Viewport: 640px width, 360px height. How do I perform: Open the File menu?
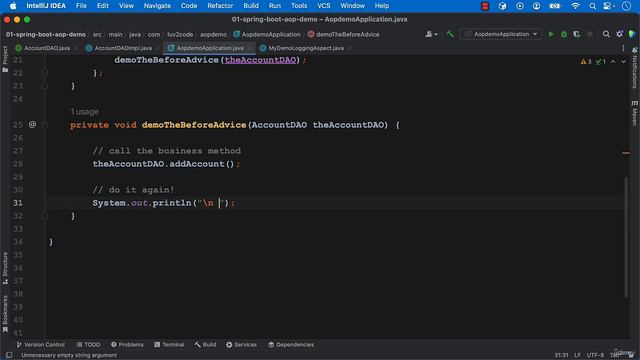(81, 6)
